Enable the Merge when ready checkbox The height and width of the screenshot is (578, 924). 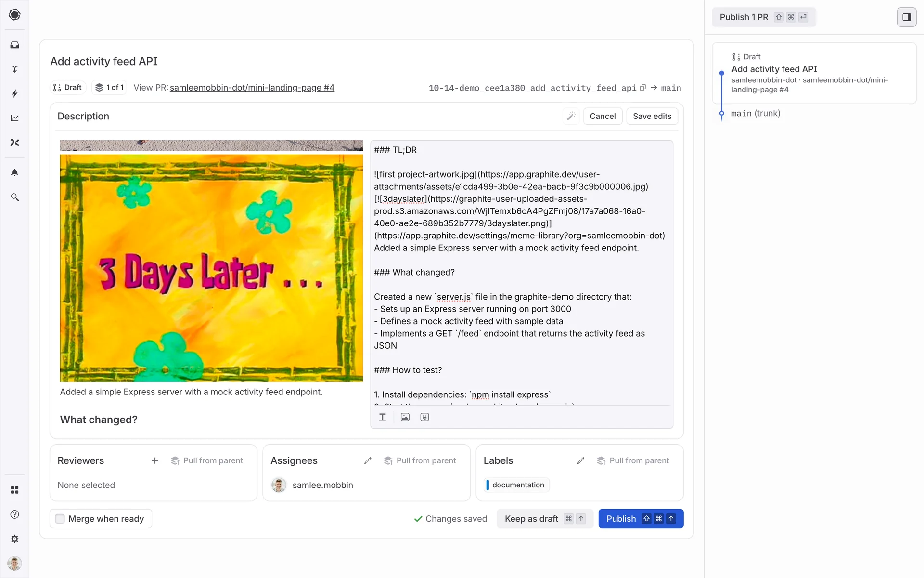point(60,519)
